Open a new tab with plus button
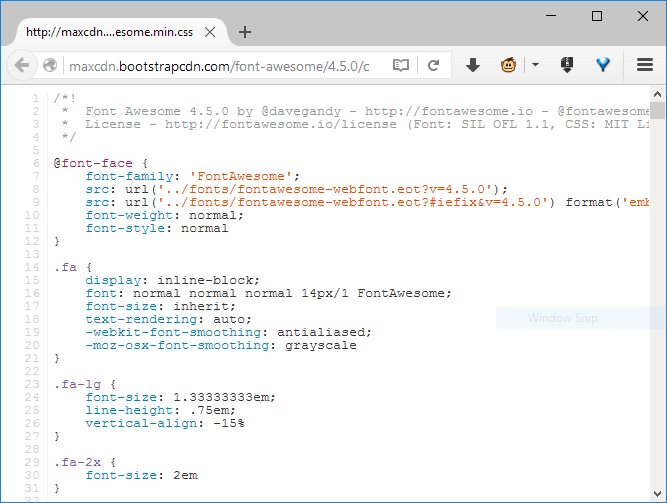Viewport: 667px width, 503px height. (245, 32)
